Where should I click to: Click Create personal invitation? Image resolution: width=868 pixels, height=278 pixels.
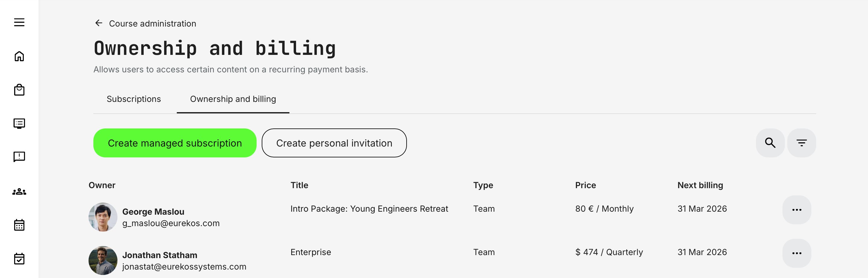[x=334, y=143]
